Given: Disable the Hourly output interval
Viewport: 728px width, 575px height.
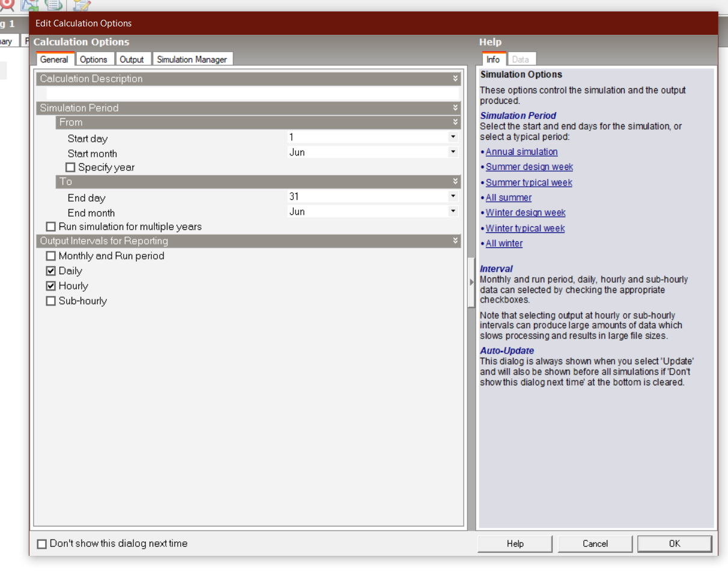Looking at the screenshot, I should pyautogui.click(x=51, y=286).
